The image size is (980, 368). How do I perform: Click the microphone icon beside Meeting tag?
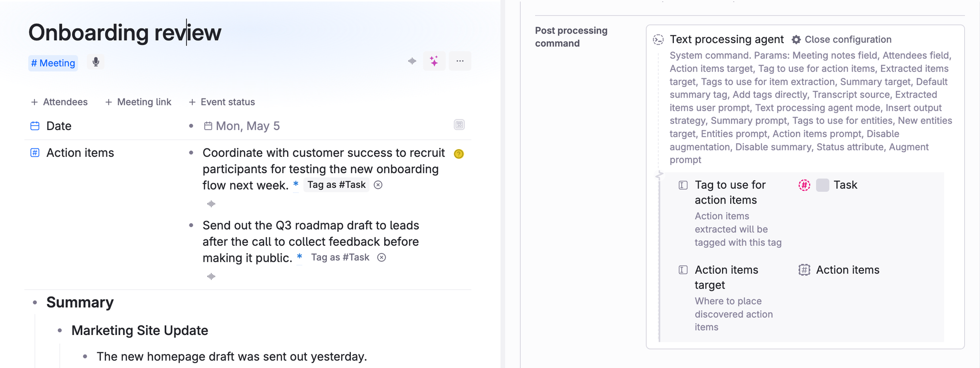click(96, 62)
